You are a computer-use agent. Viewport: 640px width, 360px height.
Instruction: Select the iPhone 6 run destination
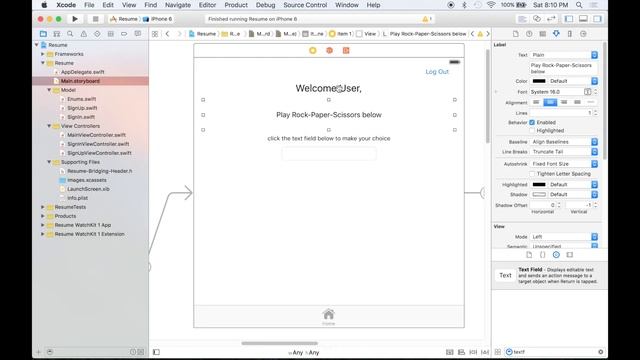pyautogui.click(x=158, y=19)
